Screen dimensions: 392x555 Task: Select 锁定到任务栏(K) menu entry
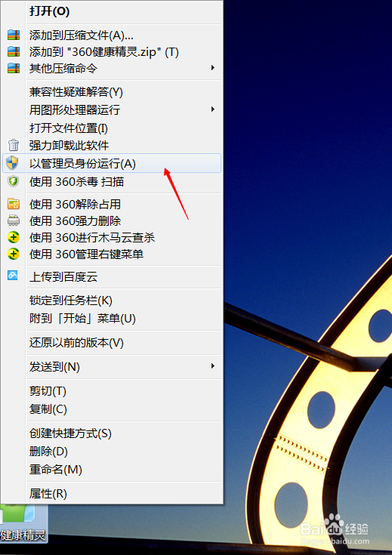[112, 301]
